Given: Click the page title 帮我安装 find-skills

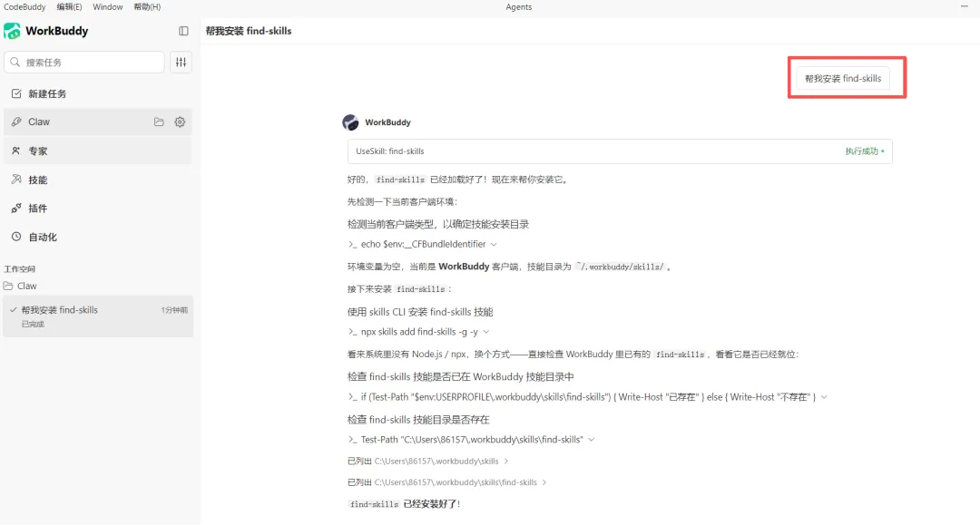Looking at the screenshot, I should click(x=249, y=31).
